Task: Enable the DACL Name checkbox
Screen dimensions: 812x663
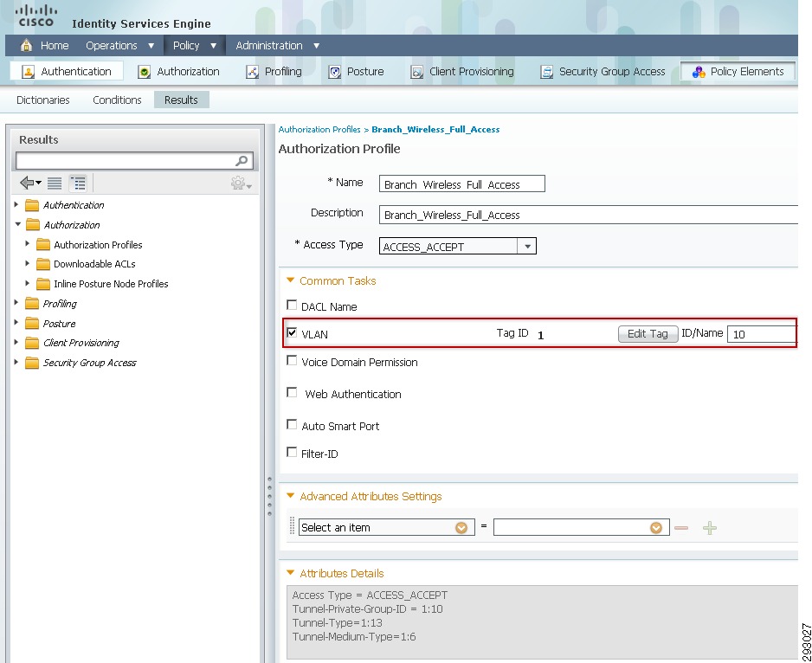Action: tap(292, 305)
